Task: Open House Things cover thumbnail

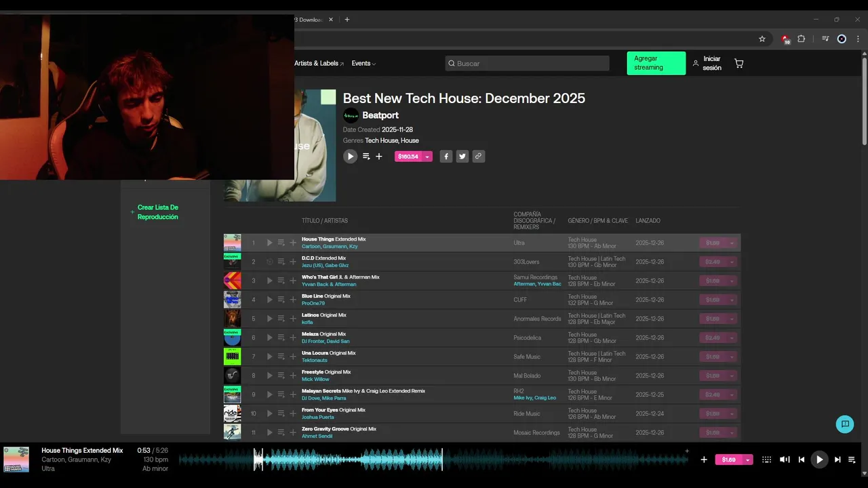Action: pyautogui.click(x=233, y=243)
